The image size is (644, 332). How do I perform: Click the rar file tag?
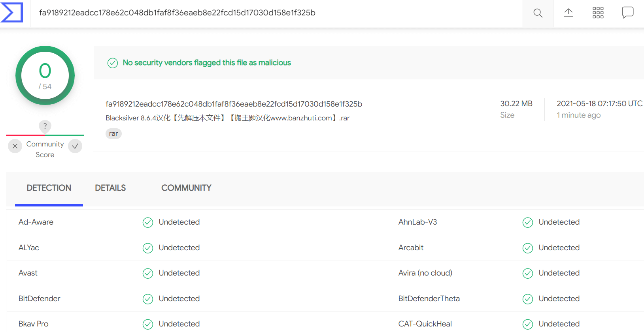point(113,134)
